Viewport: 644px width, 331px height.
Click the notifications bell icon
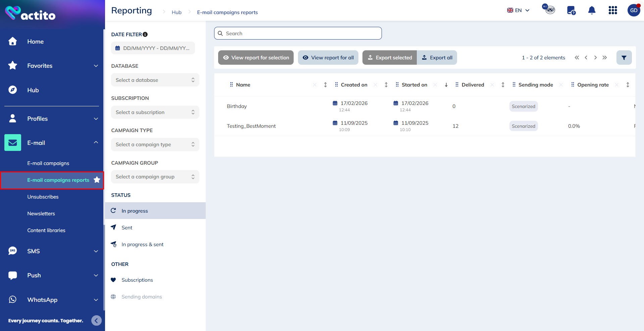pos(592,10)
